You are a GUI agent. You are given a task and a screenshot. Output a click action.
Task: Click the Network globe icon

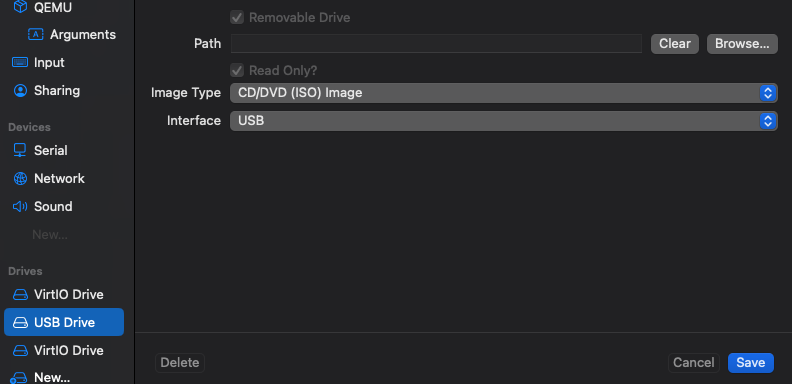20,178
